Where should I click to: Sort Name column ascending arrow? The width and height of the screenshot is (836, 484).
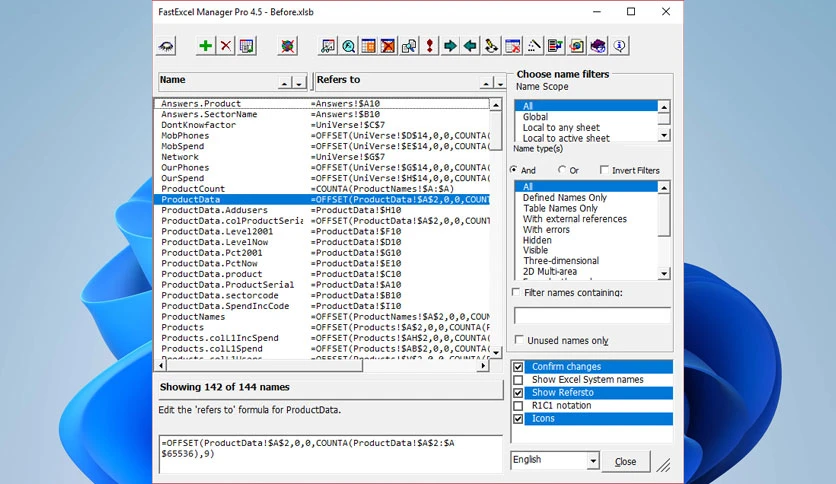285,83
